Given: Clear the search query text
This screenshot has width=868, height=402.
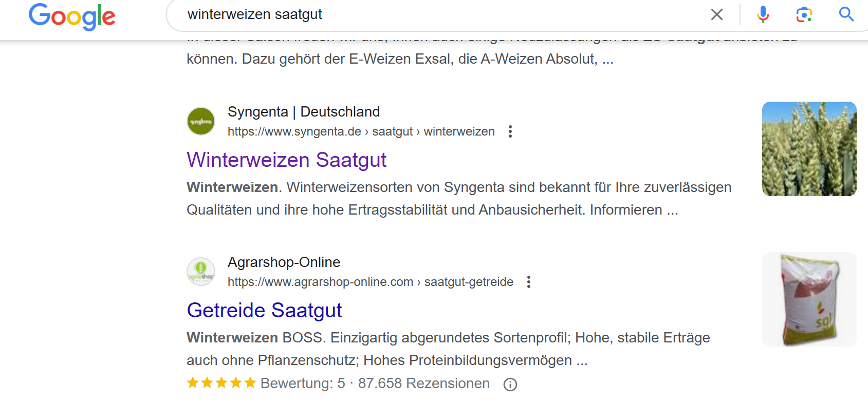Looking at the screenshot, I should pos(716,14).
